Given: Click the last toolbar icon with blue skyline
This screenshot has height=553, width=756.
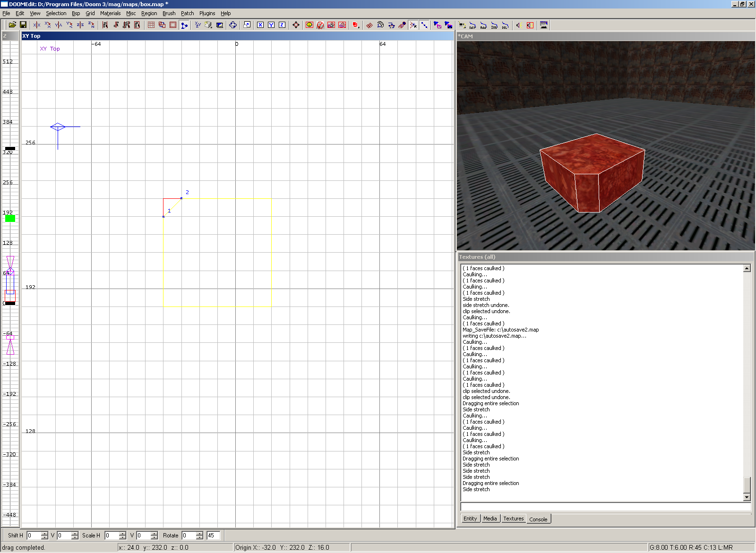Looking at the screenshot, I should click(544, 25).
